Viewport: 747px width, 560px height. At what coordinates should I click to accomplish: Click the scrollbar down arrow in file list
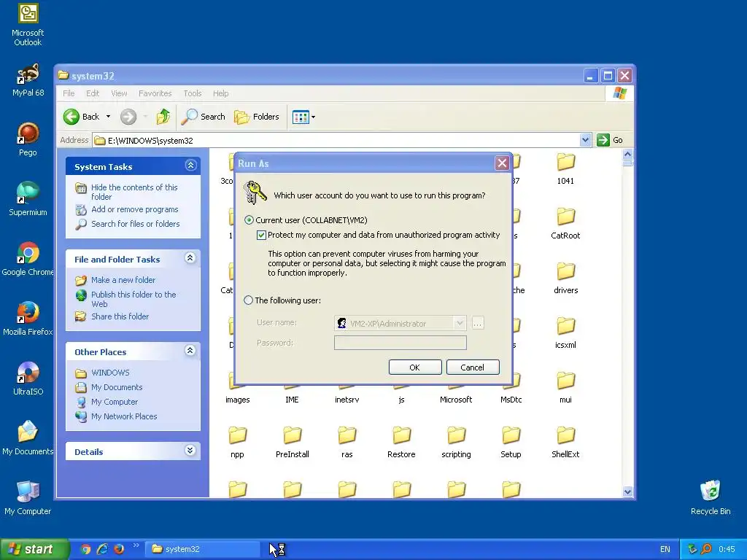click(627, 491)
